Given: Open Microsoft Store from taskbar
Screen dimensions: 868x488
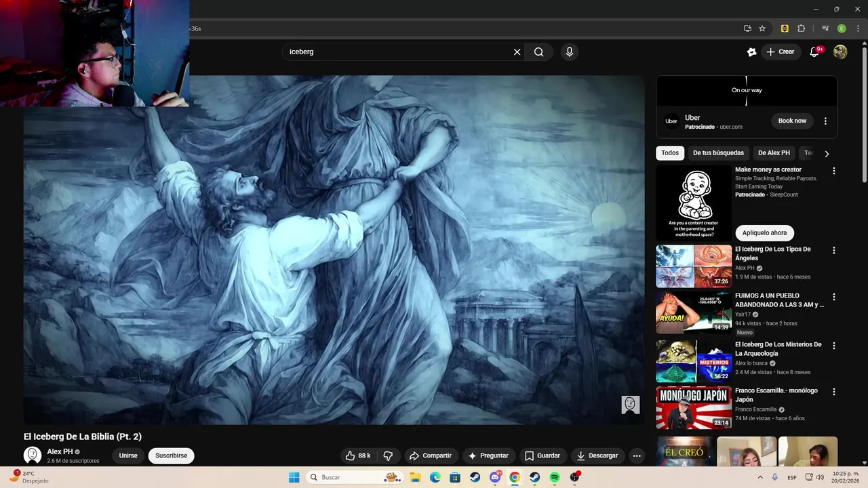Looking at the screenshot, I should (x=455, y=477).
